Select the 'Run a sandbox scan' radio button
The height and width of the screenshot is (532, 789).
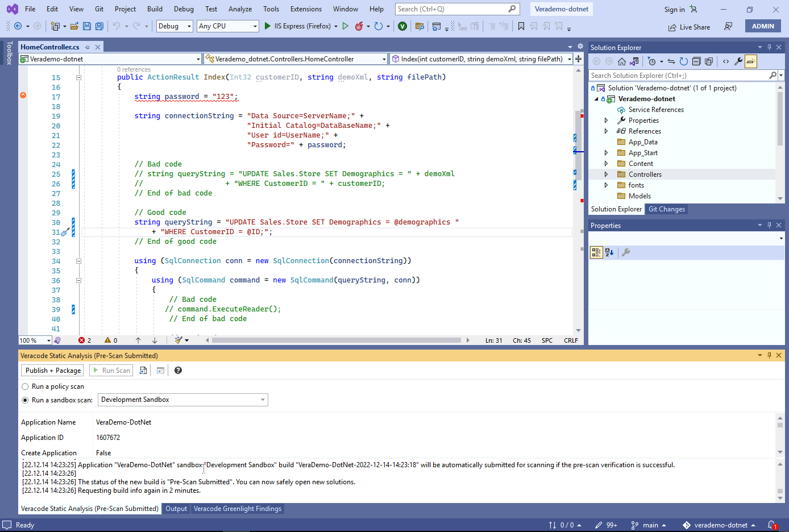pos(25,400)
